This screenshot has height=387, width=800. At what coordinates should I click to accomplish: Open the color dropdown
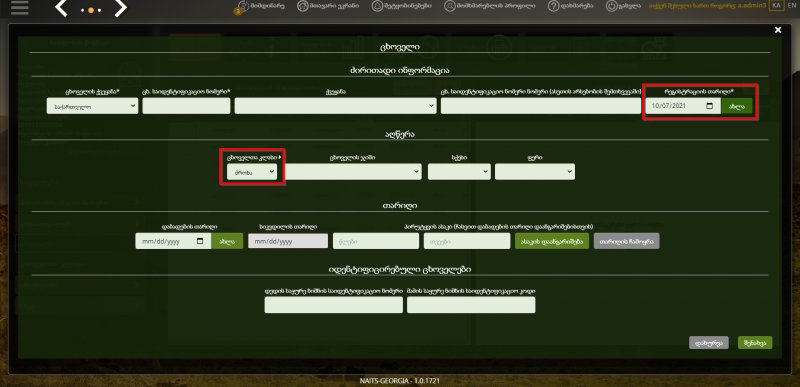pyautogui.click(x=535, y=172)
